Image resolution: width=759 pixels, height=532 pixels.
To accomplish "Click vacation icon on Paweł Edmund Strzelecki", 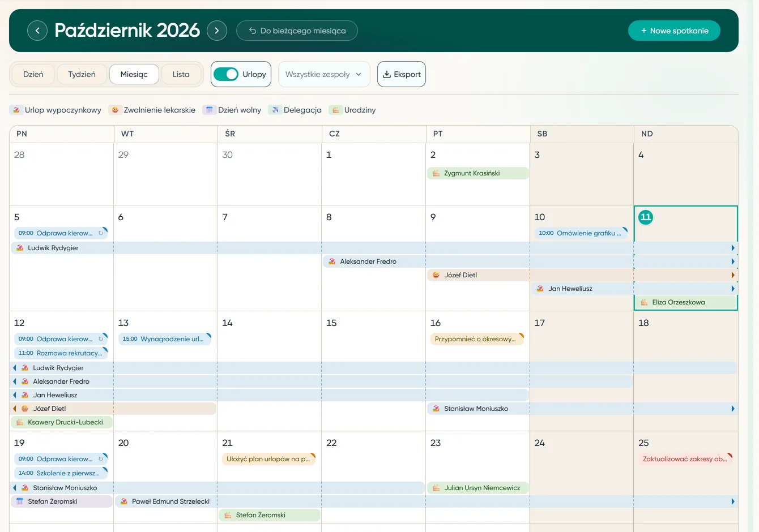I will click(x=124, y=501).
